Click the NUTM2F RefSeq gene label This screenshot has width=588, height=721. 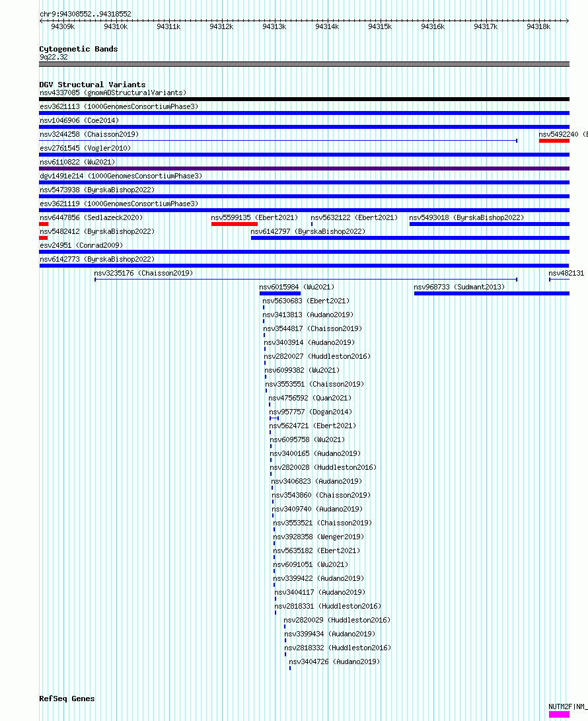568,706
